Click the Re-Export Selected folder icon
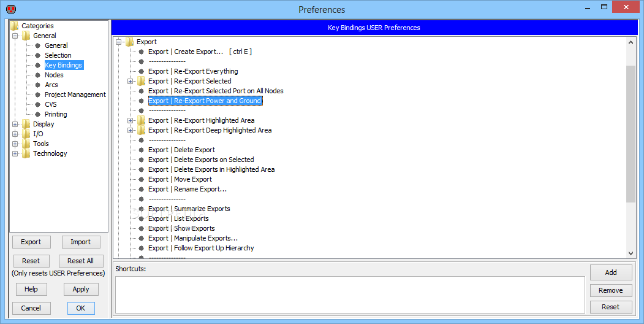644x324 pixels. pos(141,81)
